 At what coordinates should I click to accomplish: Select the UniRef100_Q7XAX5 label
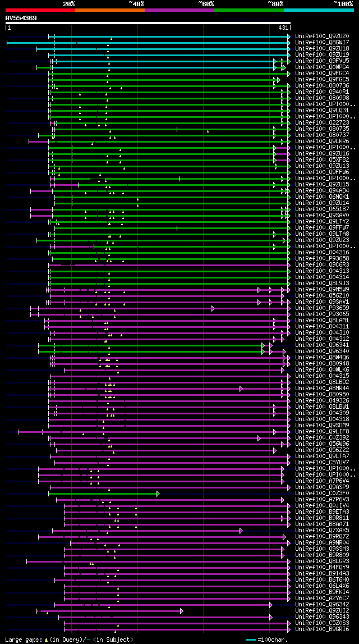click(x=322, y=530)
